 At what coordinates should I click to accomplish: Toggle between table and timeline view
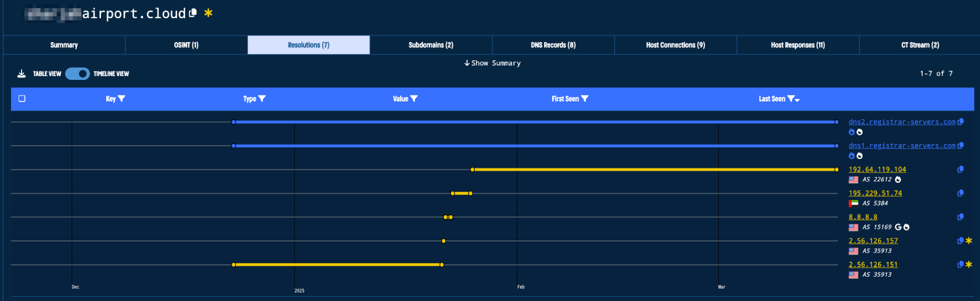click(77, 74)
